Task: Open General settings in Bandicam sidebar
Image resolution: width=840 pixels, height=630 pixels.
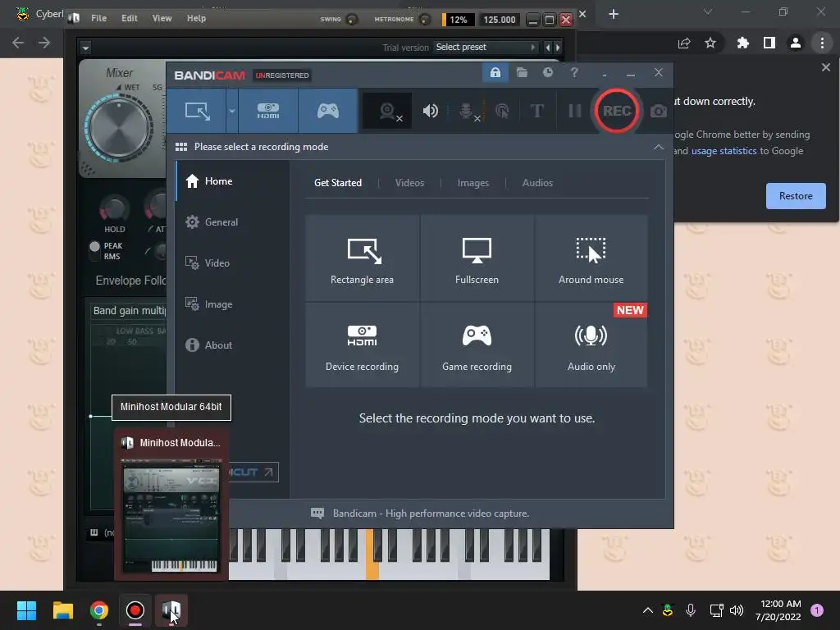Action: point(232,221)
